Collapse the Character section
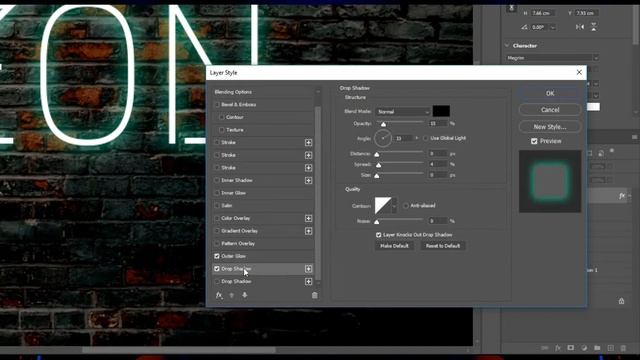Viewport: 640px width, 360px height. [x=507, y=46]
